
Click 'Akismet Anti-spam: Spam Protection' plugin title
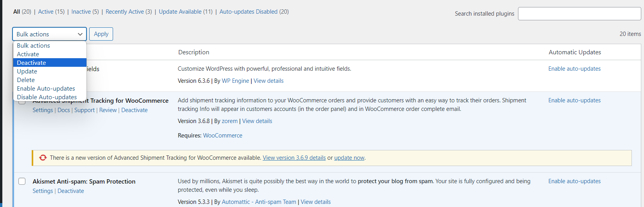[84, 181]
